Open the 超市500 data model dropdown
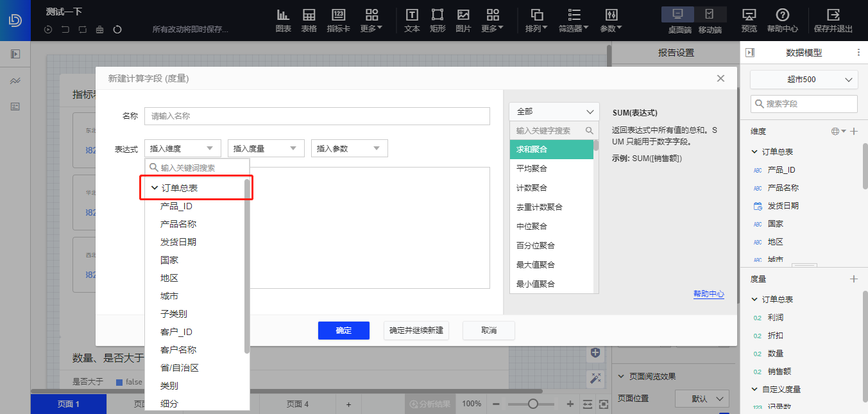The width and height of the screenshot is (868, 414). (803, 79)
